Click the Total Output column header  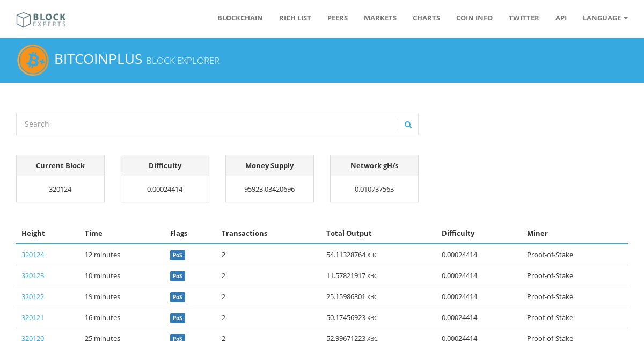pyautogui.click(x=349, y=233)
